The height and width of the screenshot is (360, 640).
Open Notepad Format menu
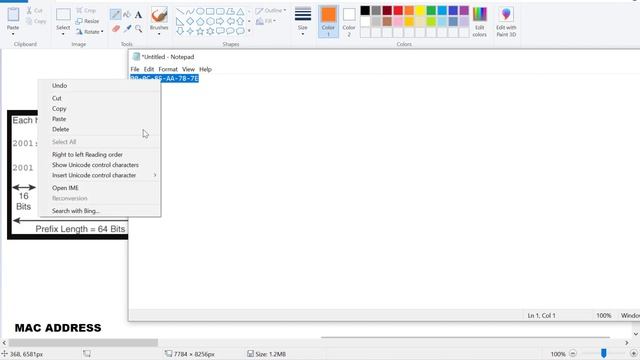click(168, 69)
